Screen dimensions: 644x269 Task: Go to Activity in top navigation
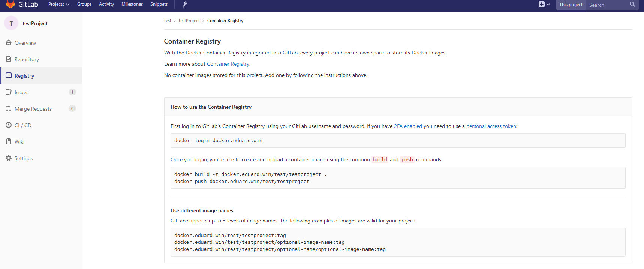pos(106,4)
